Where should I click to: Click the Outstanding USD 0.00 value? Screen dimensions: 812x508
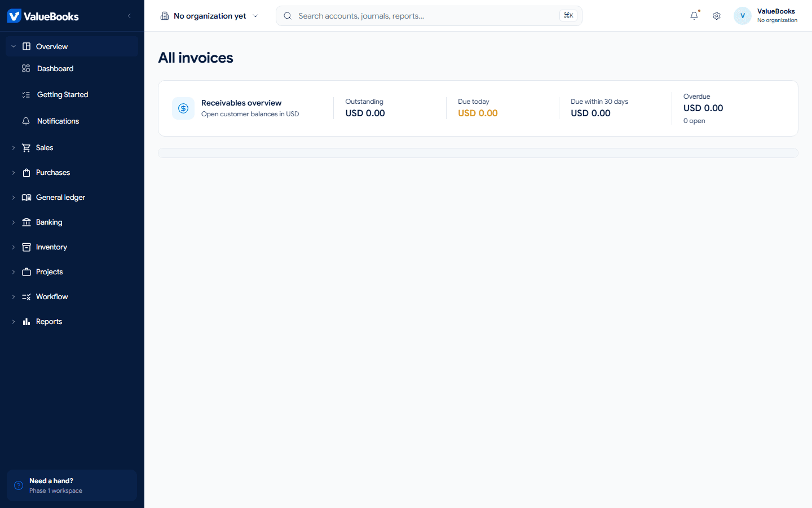pyautogui.click(x=365, y=113)
